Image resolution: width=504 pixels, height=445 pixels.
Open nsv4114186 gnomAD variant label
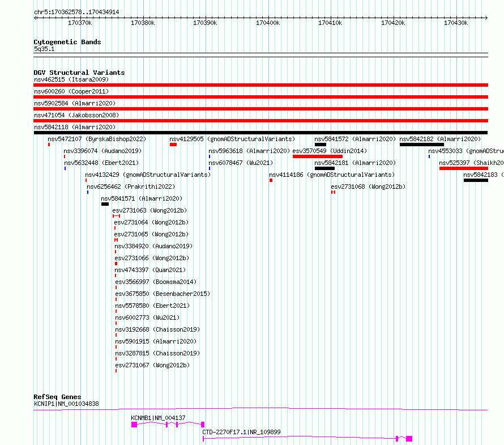tap(332, 175)
